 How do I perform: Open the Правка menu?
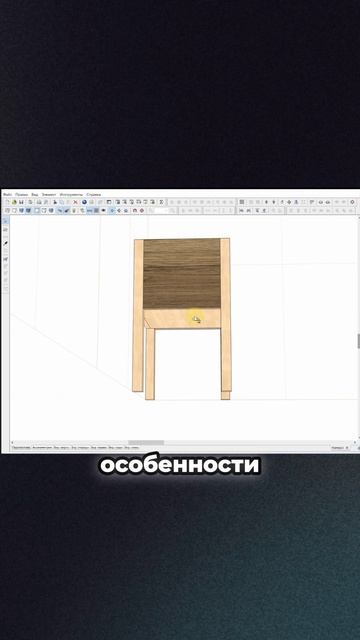tap(22, 195)
